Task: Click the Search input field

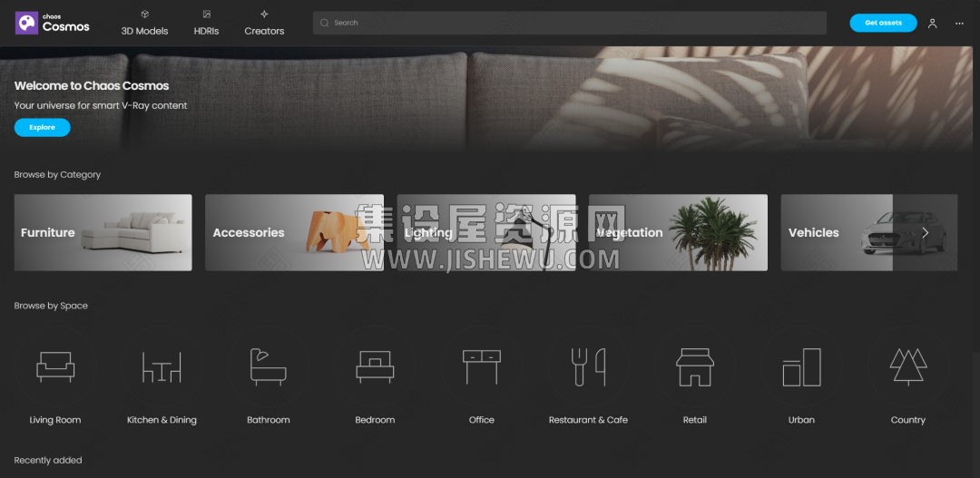Action: (x=569, y=23)
